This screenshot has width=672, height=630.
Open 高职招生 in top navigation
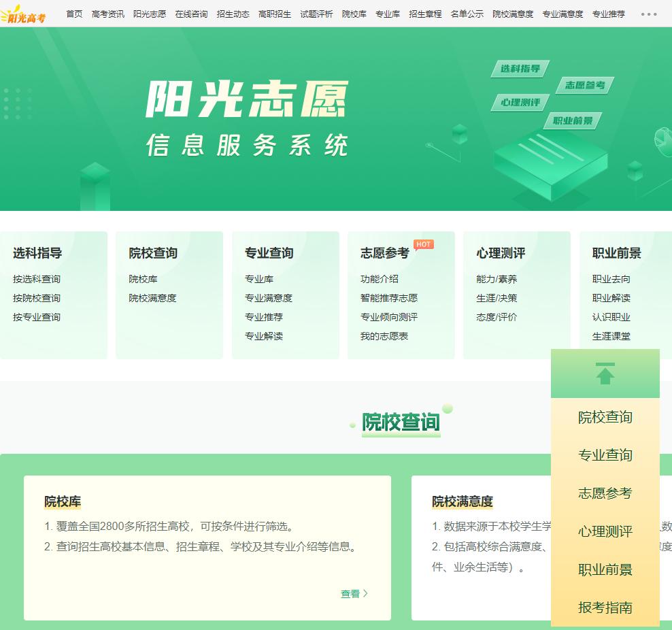tap(275, 14)
